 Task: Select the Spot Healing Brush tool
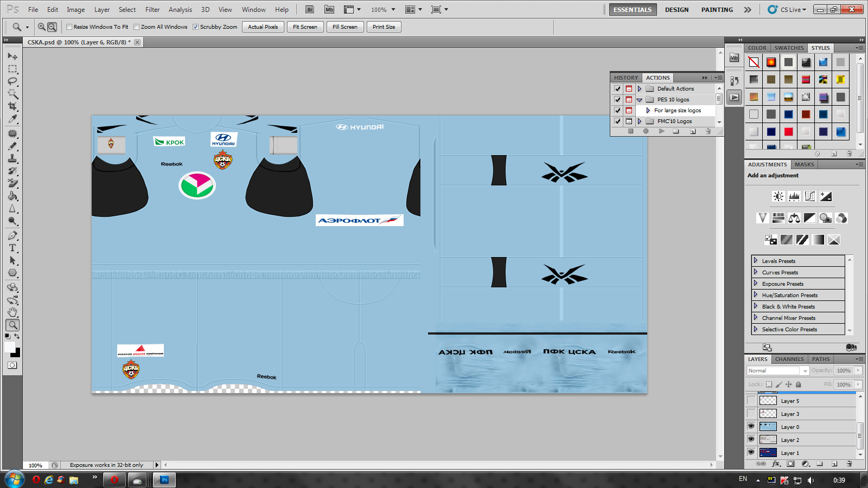[x=12, y=133]
